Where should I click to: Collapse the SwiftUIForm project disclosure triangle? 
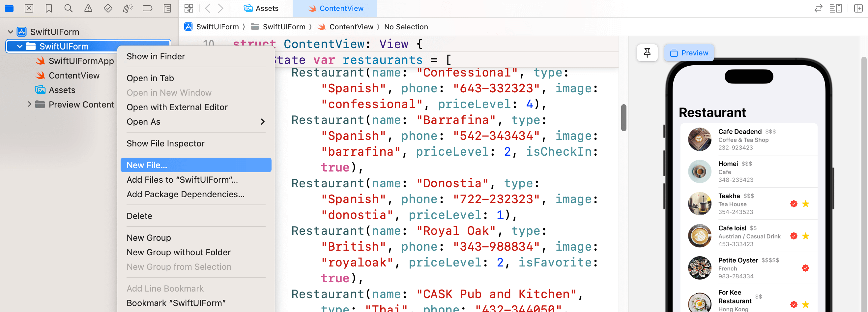tap(10, 31)
